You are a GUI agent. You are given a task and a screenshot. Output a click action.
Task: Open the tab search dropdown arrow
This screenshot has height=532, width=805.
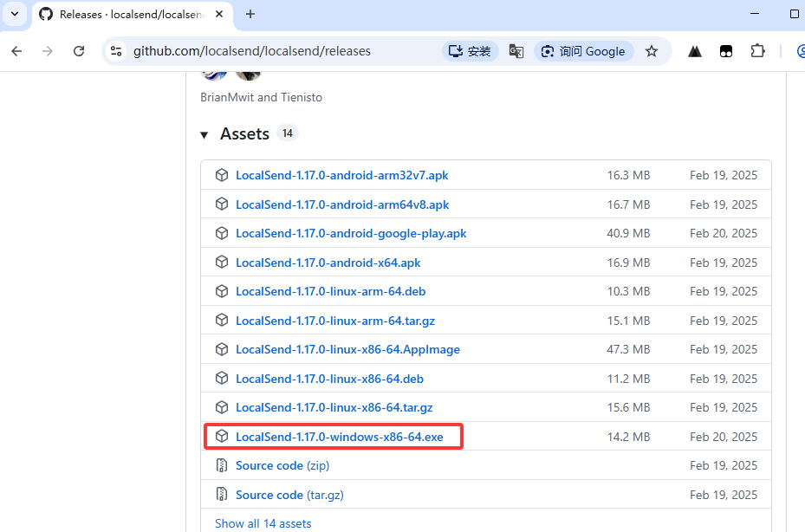pyautogui.click(x=15, y=14)
